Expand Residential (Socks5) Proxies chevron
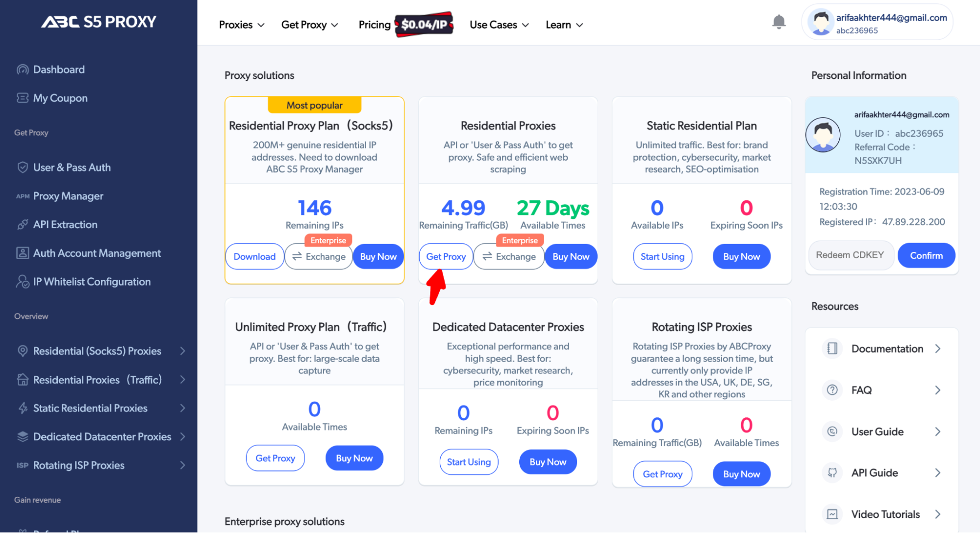The height and width of the screenshot is (533, 980). pyautogui.click(x=182, y=351)
